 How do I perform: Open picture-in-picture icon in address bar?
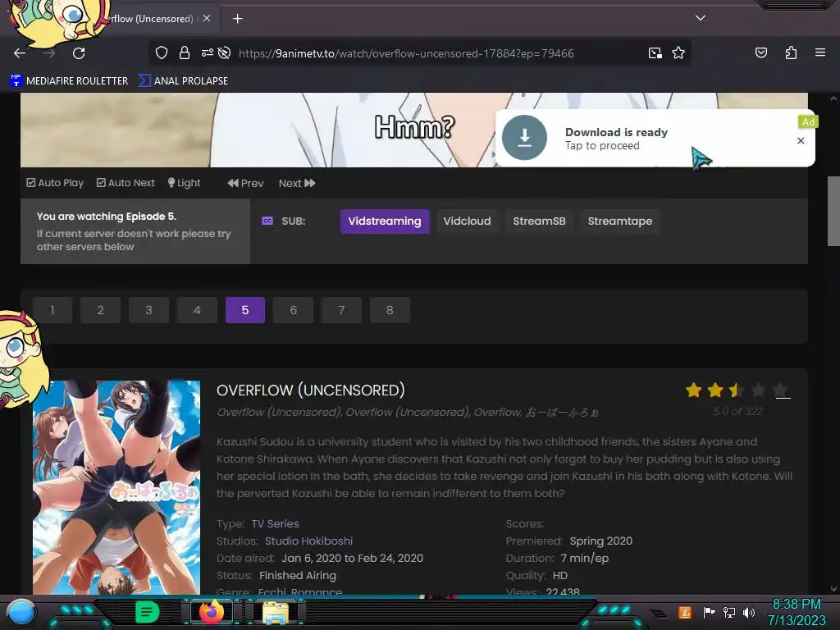pyautogui.click(x=655, y=53)
